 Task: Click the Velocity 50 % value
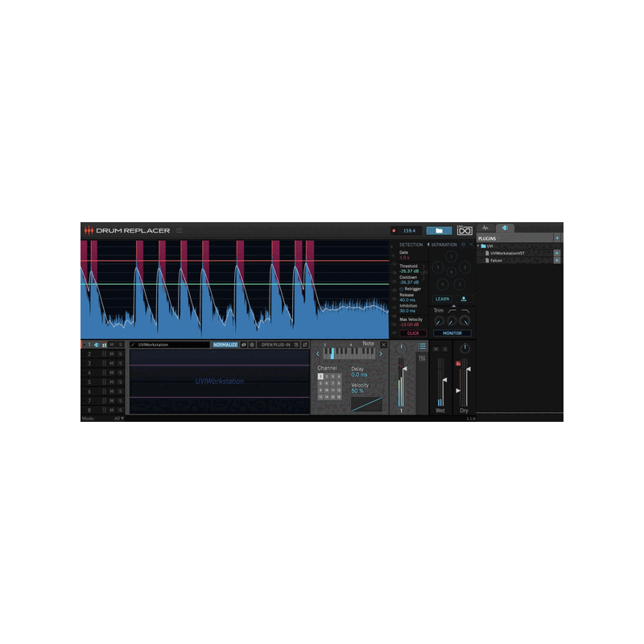357,390
